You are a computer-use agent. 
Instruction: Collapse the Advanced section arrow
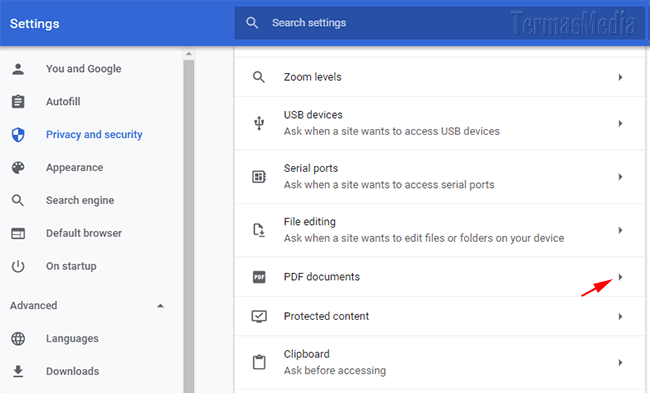point(160,306)
